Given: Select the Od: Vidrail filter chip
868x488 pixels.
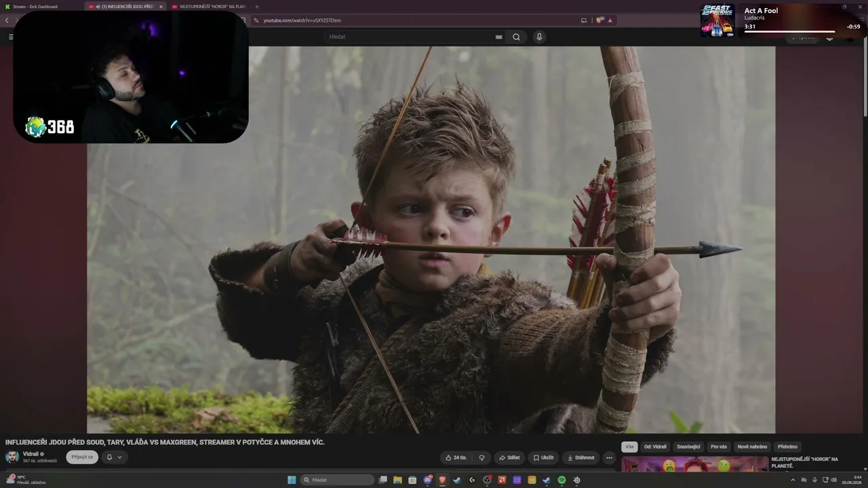Looking at the screenshot, I should coord(655,447).
